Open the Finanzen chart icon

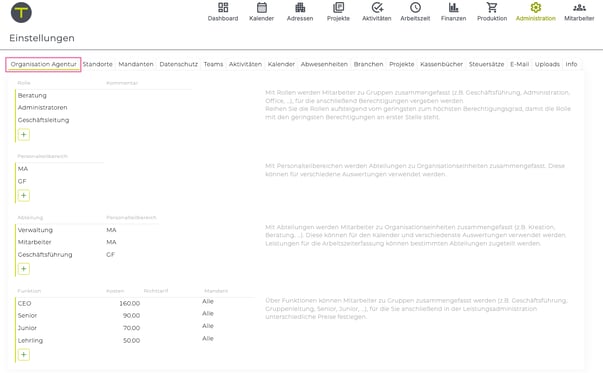pyautogui.click(x=453, y=8)
